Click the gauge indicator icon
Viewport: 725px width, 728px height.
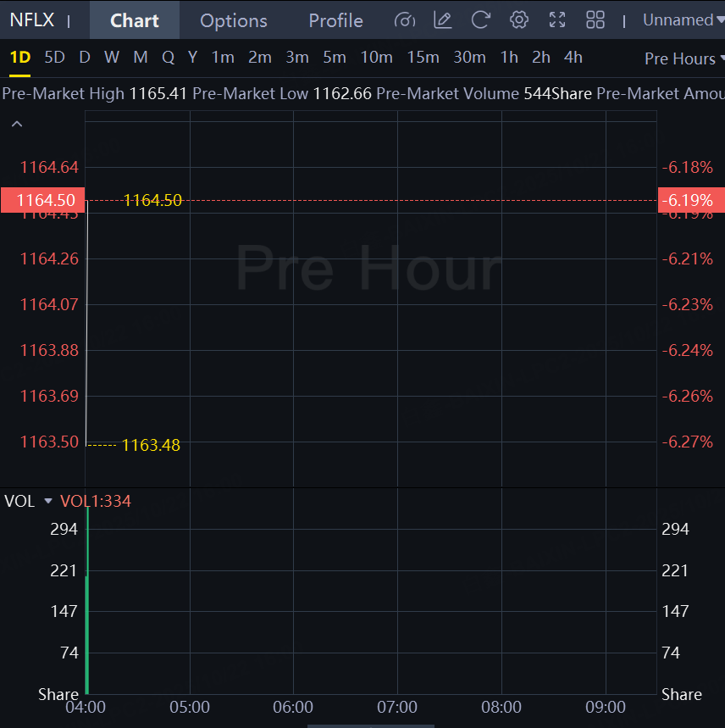point(405,20)
